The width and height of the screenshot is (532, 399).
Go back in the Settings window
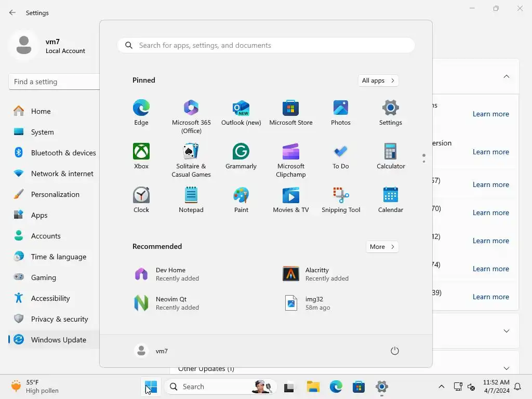pos(12,12)
